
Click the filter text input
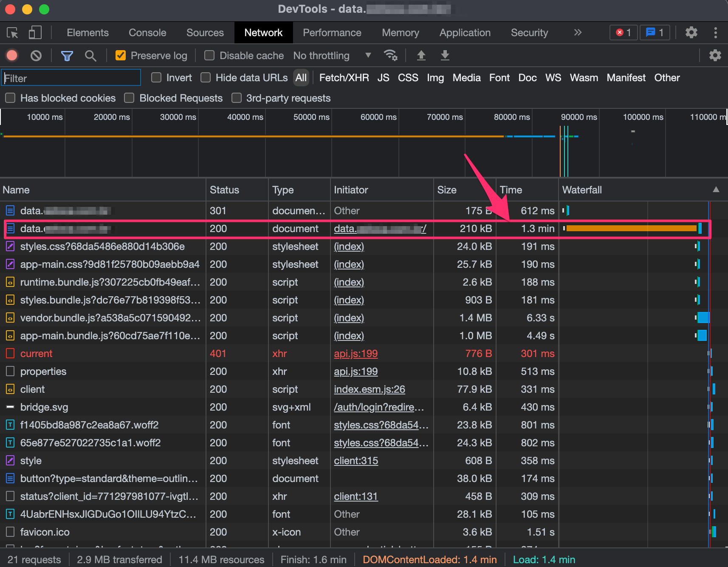point(71,78)
